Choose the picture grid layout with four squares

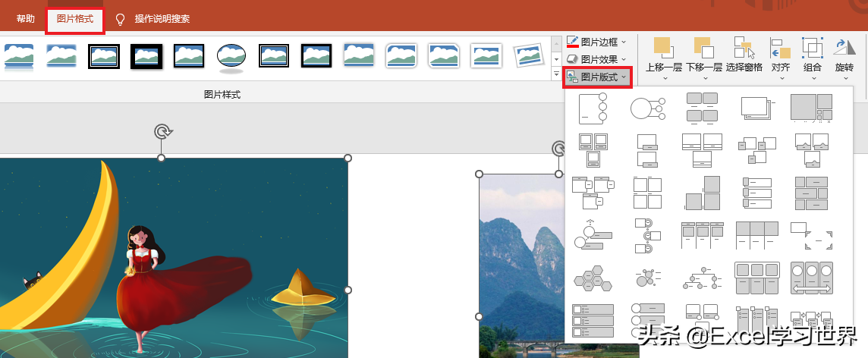click(647, 192)
